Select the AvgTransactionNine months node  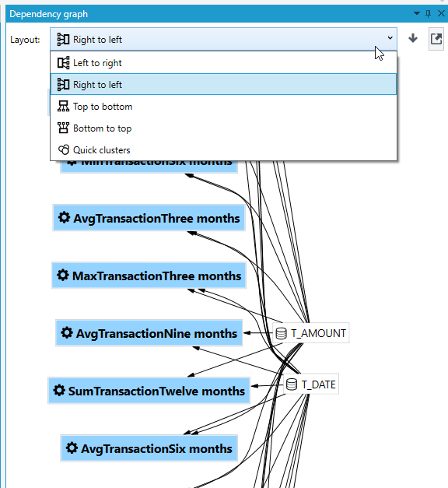(149, 333)
